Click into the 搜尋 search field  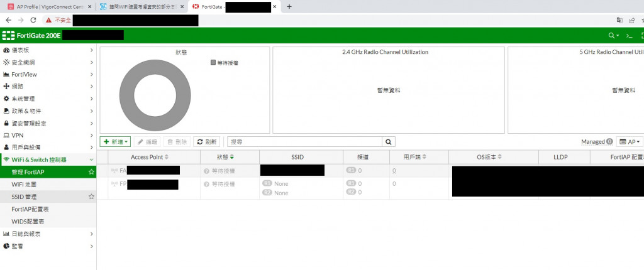[305, 141]
